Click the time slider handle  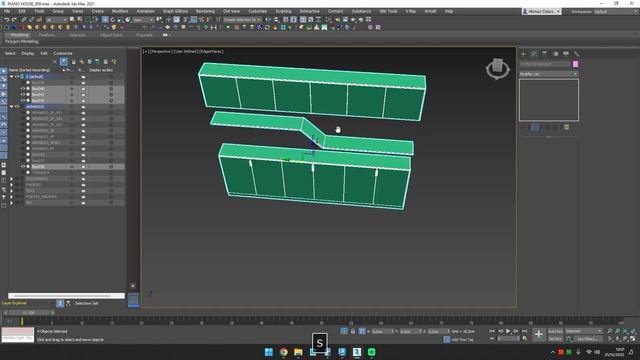[29, 313]
